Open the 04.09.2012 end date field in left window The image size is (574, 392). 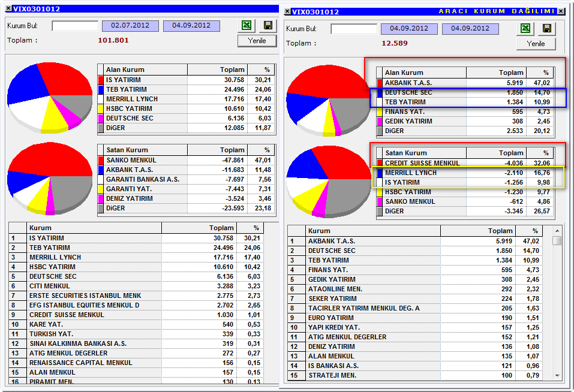191,26
